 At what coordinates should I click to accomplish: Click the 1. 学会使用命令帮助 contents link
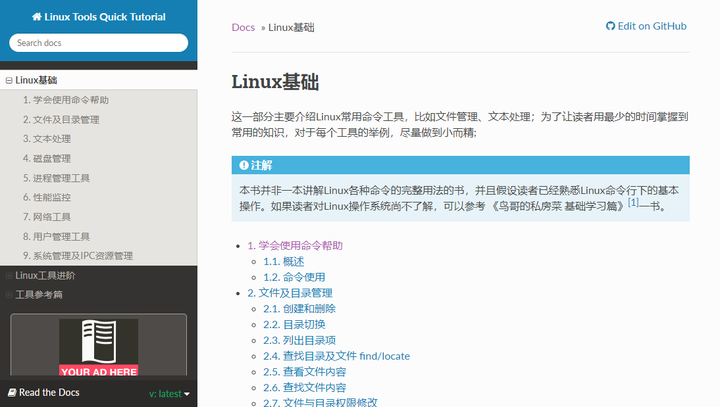point(295,246)
